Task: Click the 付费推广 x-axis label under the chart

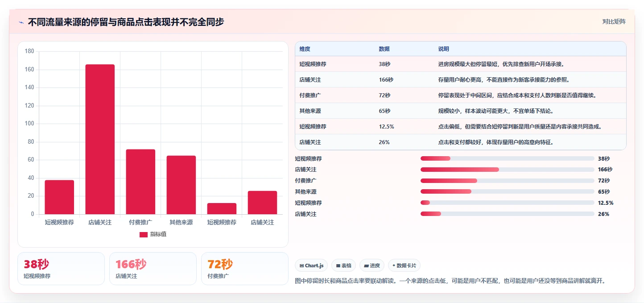Action: (140, 222)
